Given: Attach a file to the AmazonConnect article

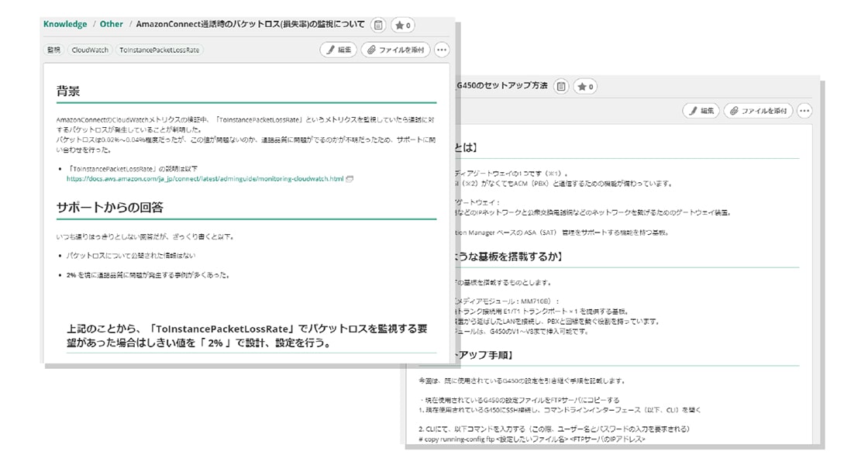Looking at the screenshot, I should pyautogui.click(x=396, y=50).
